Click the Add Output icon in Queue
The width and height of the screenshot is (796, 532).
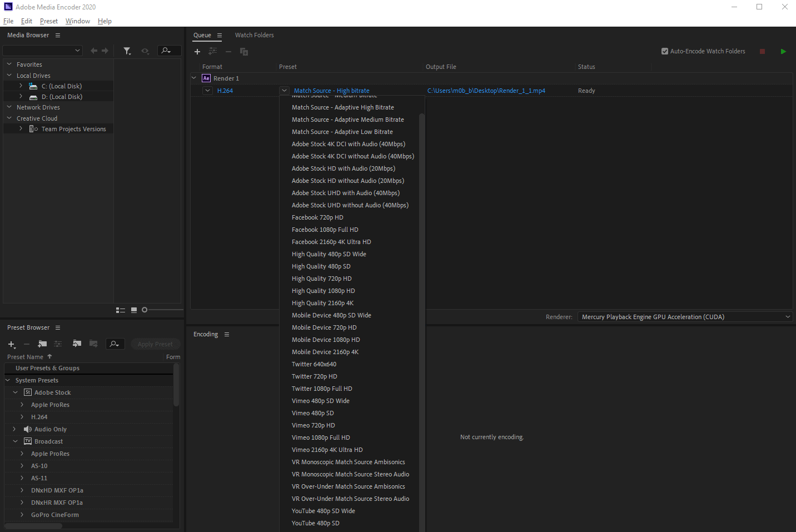[212, 51]
